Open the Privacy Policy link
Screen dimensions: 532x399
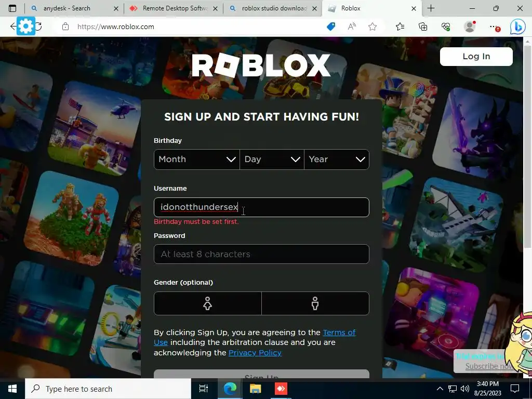(x=255, y=353)
